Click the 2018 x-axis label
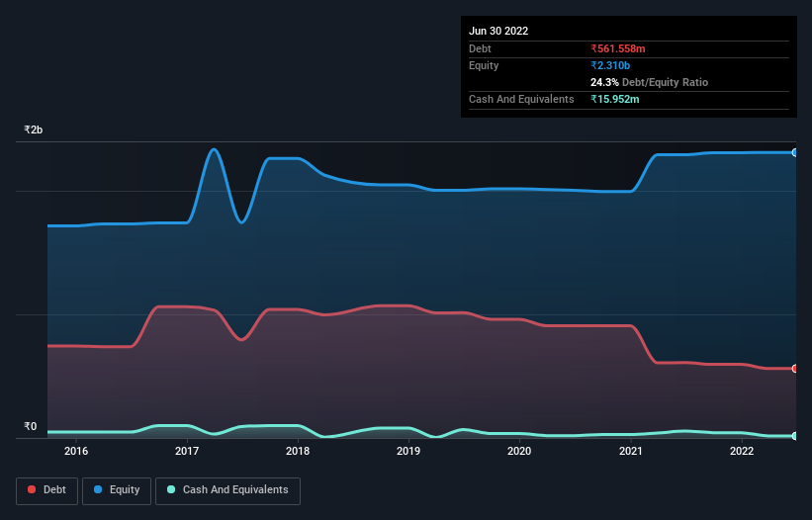This screenshot has width=812, height=520. pyautogui.click(x=298, y=451)
